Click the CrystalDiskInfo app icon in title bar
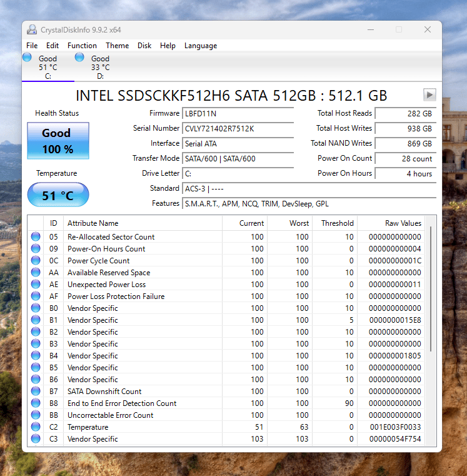 [31, 30]
